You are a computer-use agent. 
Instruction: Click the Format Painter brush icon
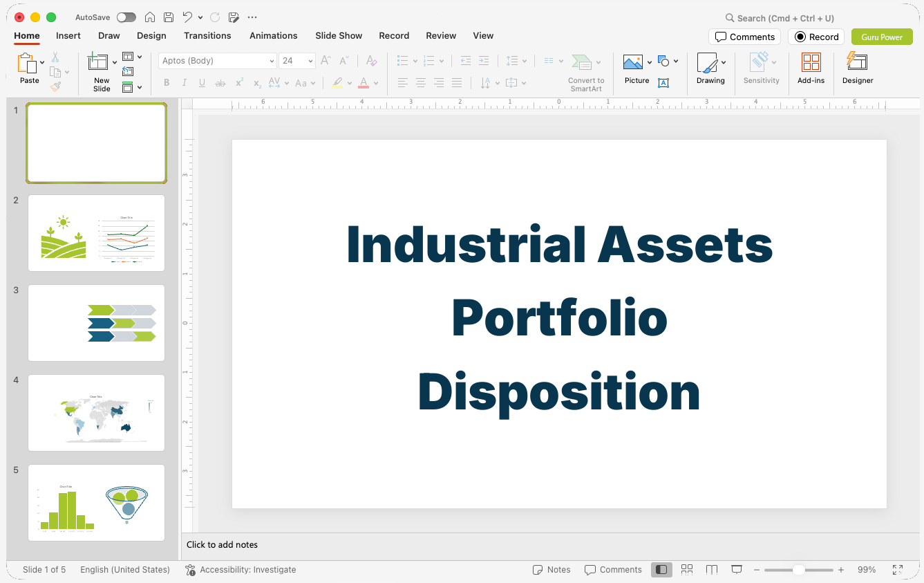coord(55,86)
